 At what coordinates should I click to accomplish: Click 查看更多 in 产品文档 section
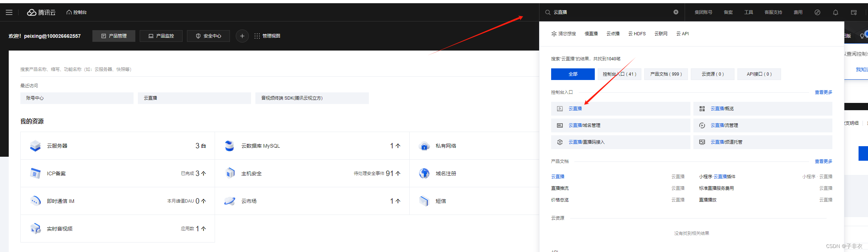824,161
